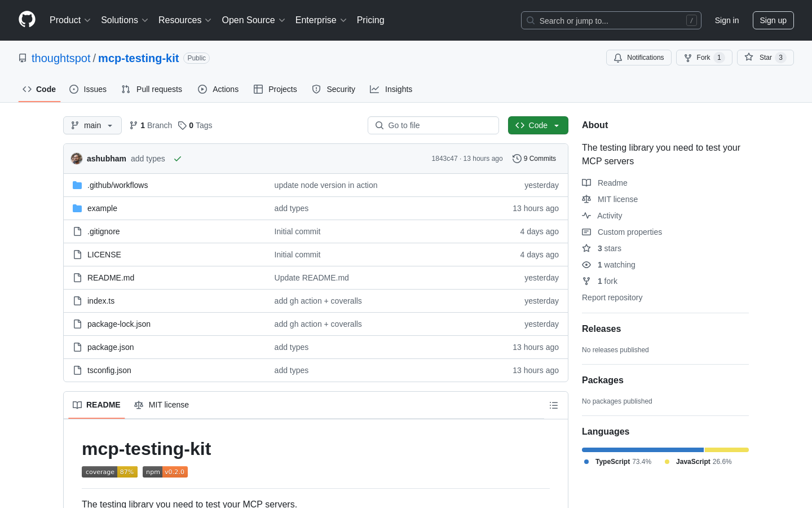Expand the Solutions menu
812x508 pixels.
coord(125,20)
